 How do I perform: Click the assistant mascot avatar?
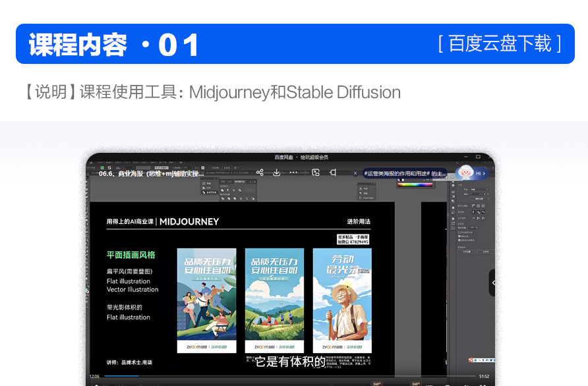465,172
